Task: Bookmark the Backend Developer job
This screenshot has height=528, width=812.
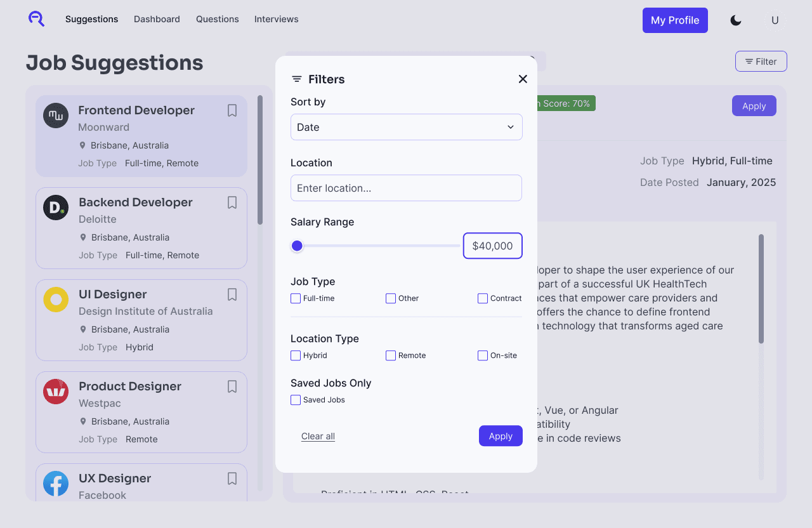Action: (232, 202)
